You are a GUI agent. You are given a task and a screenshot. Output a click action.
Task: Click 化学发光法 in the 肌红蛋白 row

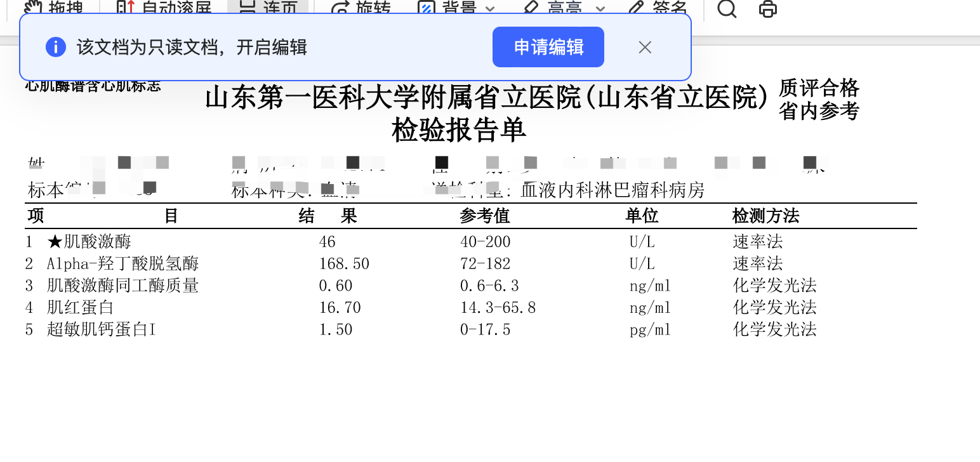[x=775, y=308]
